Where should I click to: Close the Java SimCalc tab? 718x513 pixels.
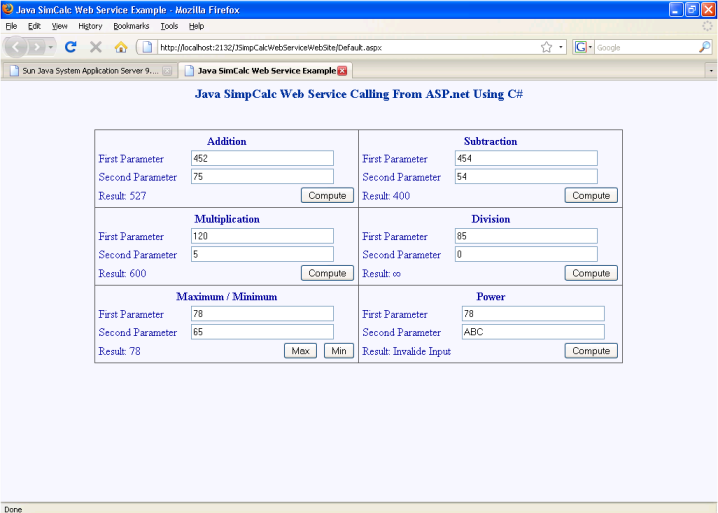pos(343,71)
